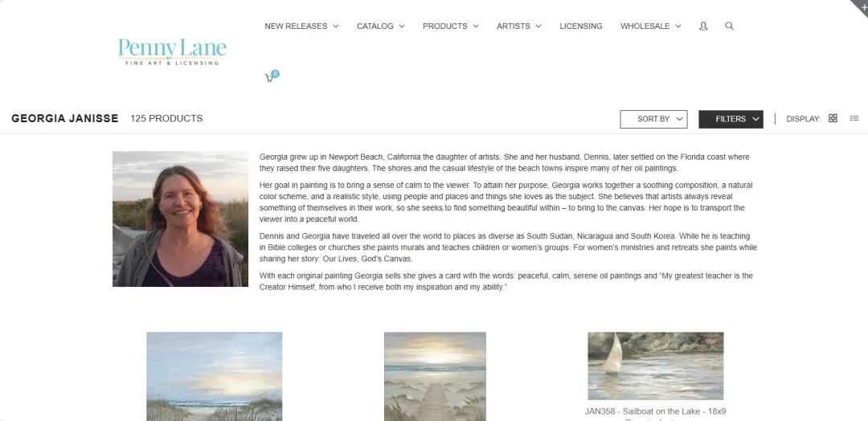Open the Artists menu
The height and width of the screenshot is (421, 868).
(x=518, y=26)
